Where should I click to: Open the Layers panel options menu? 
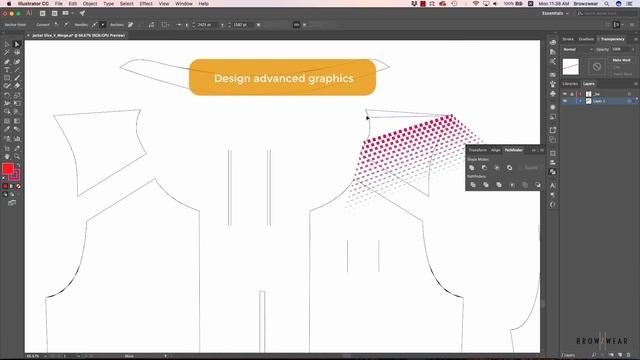coord(636,84)
